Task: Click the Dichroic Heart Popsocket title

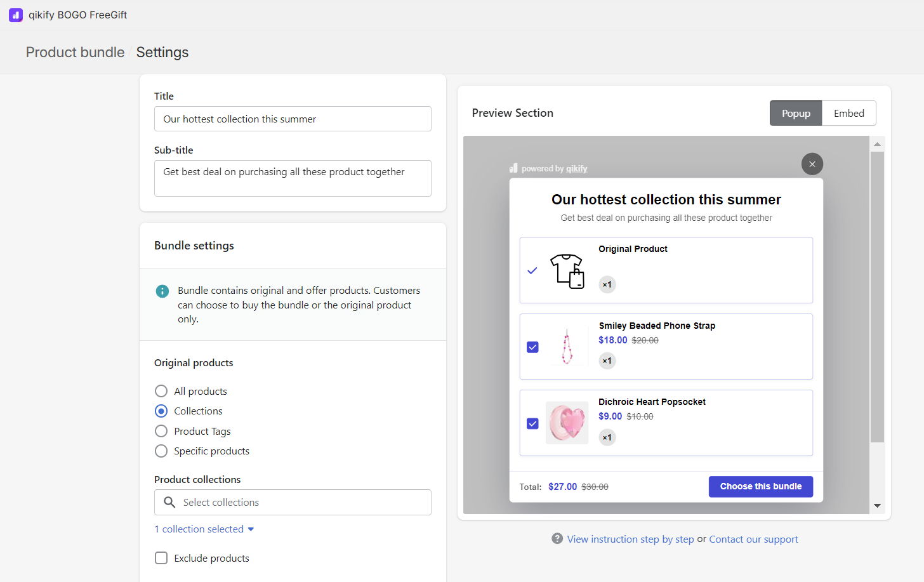Action: (x=652, y=402)
